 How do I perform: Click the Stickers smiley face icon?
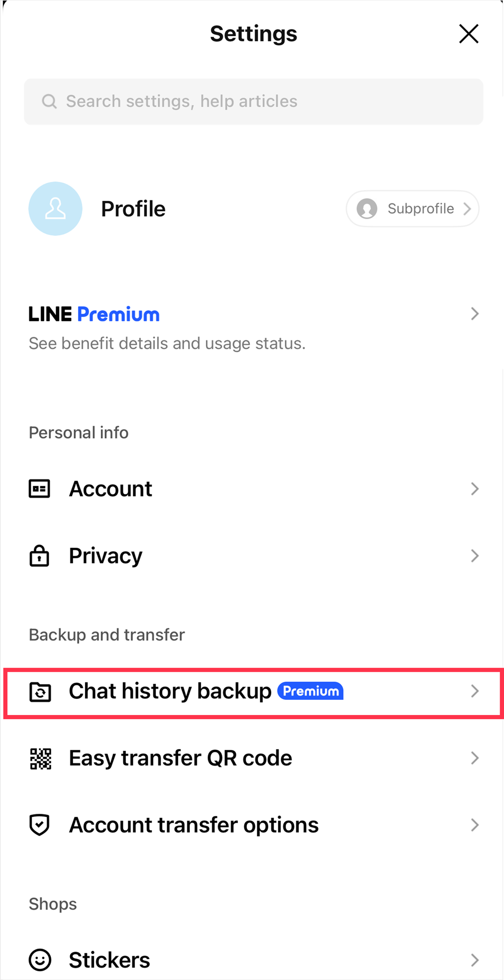coord(40,960)
